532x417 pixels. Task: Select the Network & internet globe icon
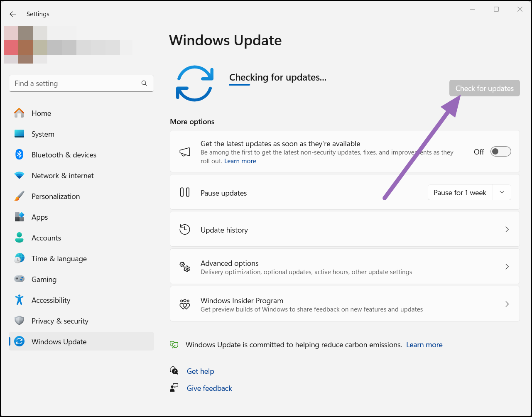pos(19,175)
